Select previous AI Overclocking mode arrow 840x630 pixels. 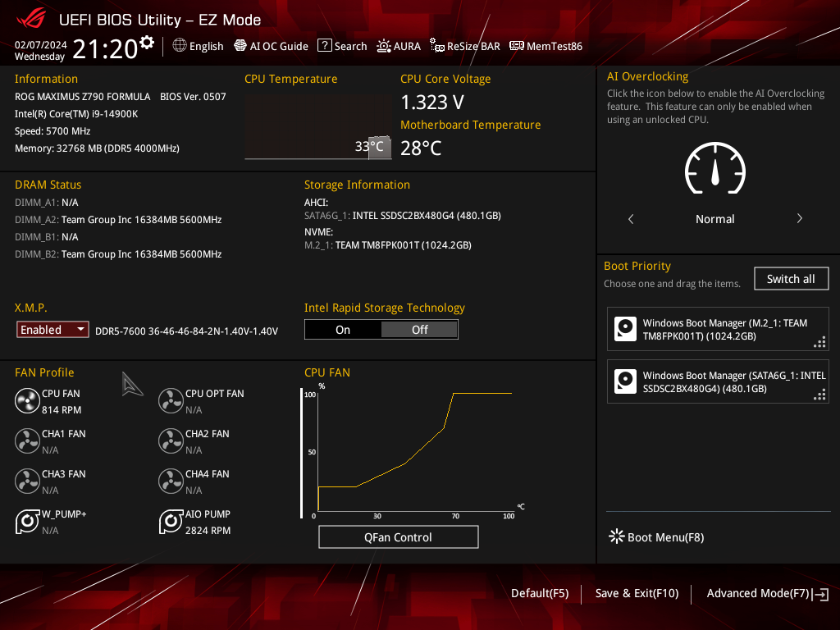click(631, 218)
